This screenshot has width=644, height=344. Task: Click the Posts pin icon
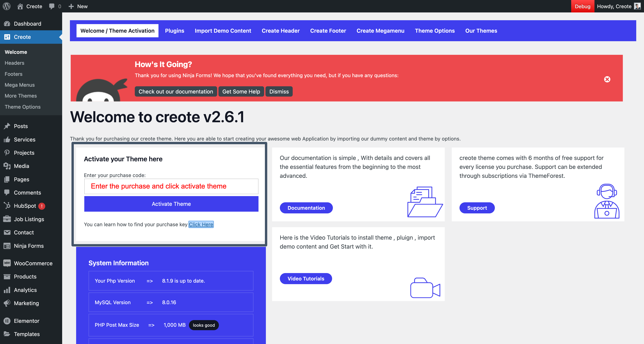tap(7, 126)
